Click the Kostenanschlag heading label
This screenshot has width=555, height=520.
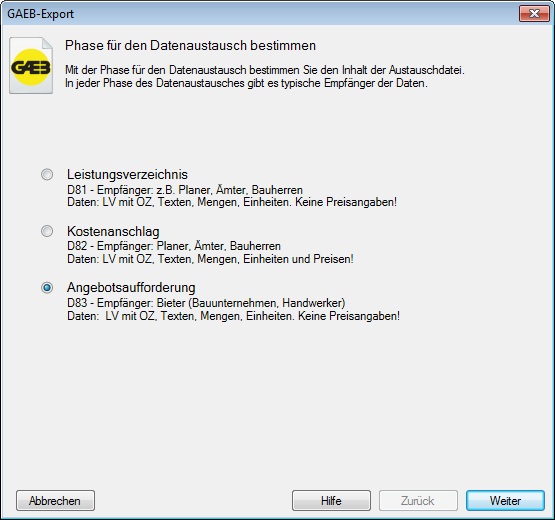(x=113, y=232)
